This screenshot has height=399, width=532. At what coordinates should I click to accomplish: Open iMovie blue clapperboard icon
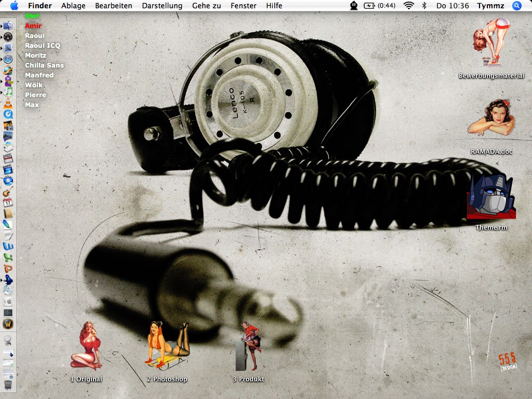coord(8,170)
